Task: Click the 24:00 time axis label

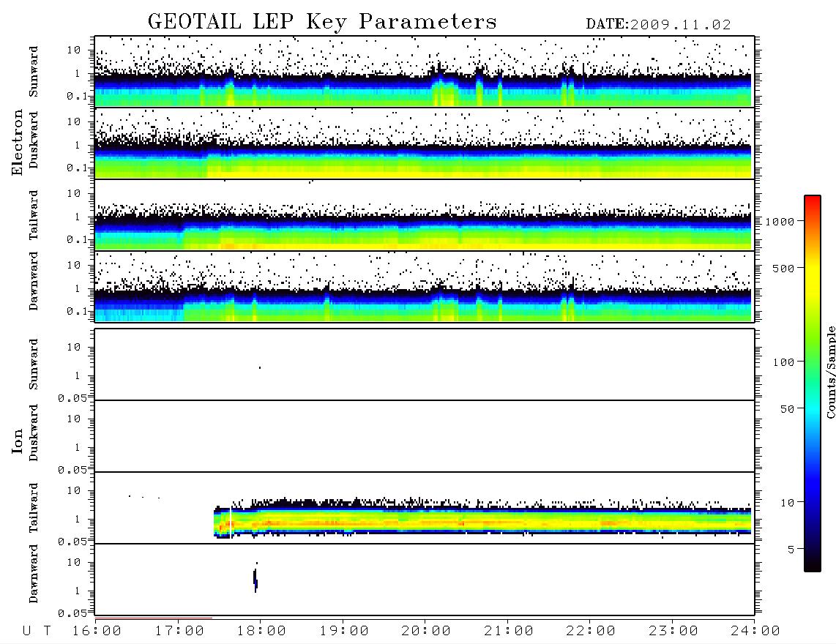Action: [x=755, y=632]
